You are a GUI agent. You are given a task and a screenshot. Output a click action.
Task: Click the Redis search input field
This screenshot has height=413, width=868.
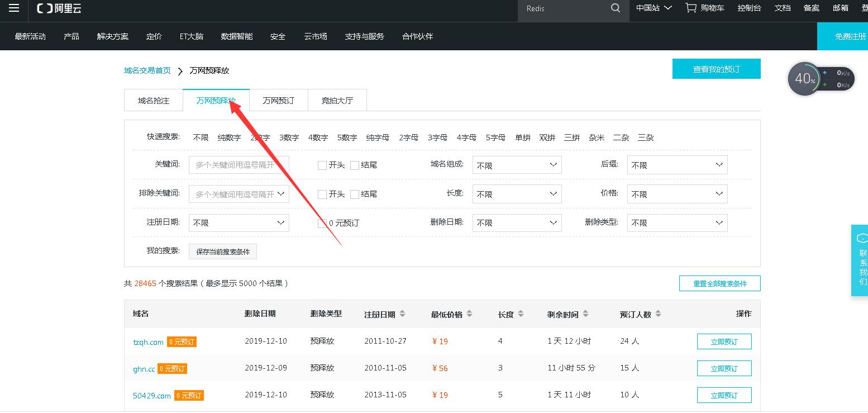pyautogui.click(x=559, y=8)
